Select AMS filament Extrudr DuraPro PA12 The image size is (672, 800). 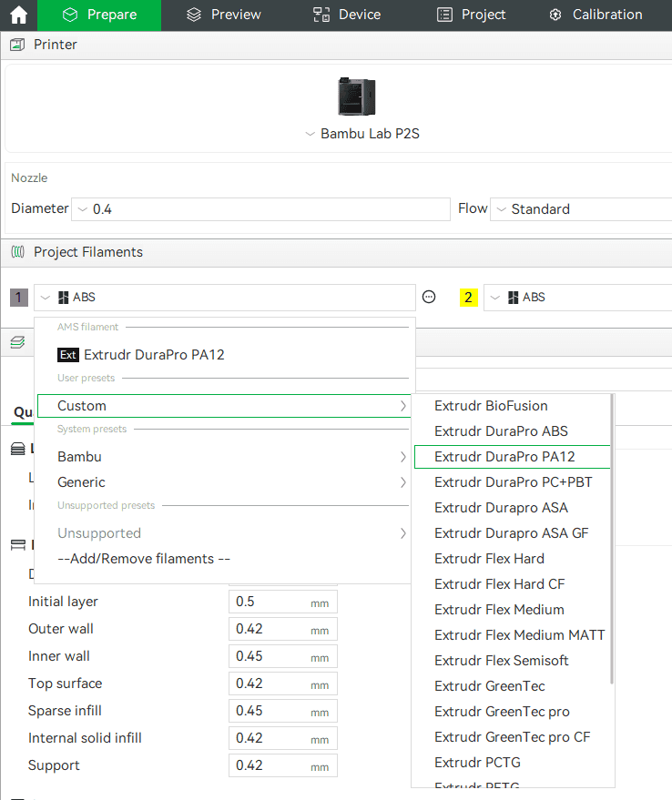224,355
